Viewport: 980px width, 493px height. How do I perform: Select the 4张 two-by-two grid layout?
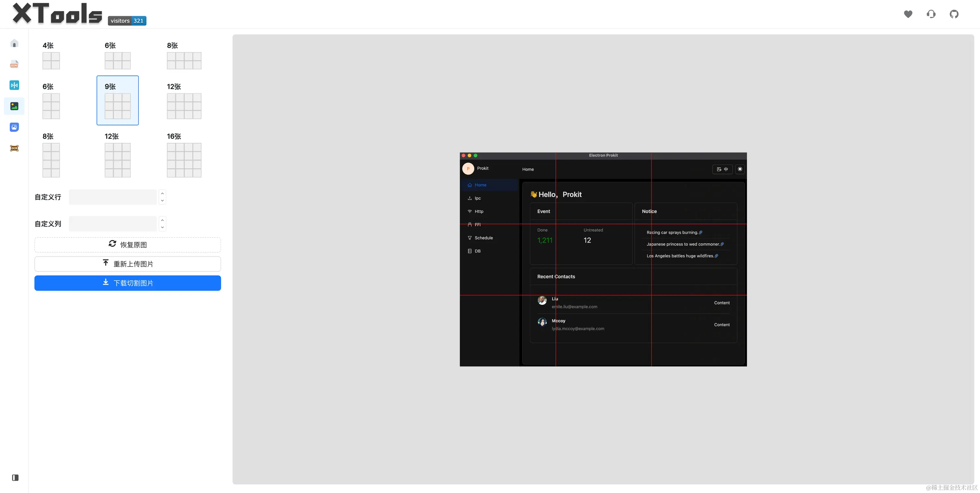51,61
